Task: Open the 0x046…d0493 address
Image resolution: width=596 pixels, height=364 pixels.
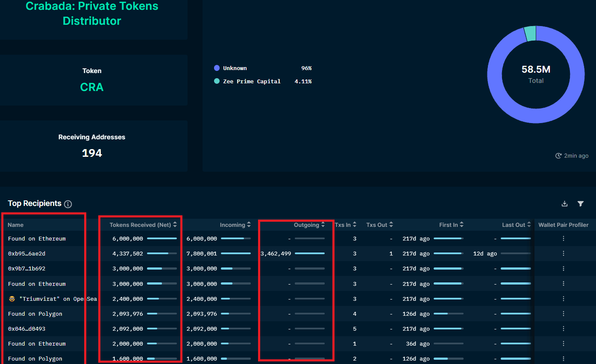Action: [x=26, y=329]
